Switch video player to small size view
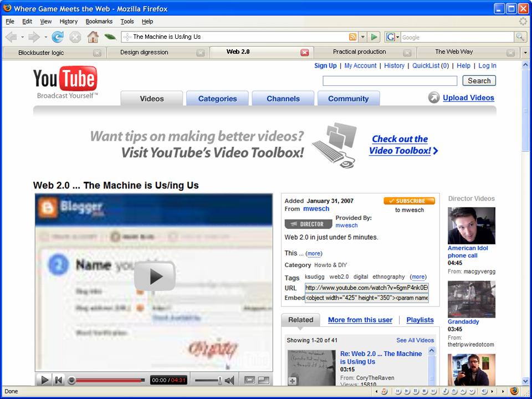 tap(249, 380)
